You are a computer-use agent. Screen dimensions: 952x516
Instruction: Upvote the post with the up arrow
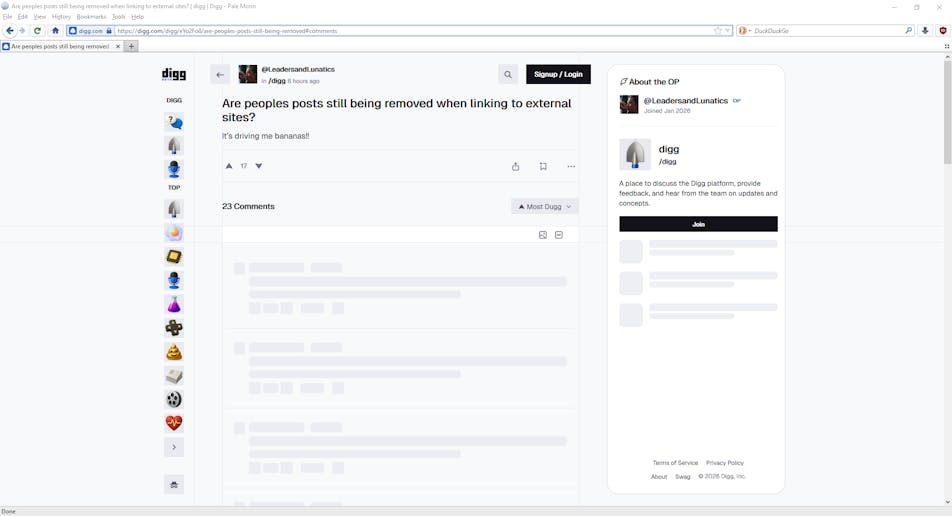229,166
